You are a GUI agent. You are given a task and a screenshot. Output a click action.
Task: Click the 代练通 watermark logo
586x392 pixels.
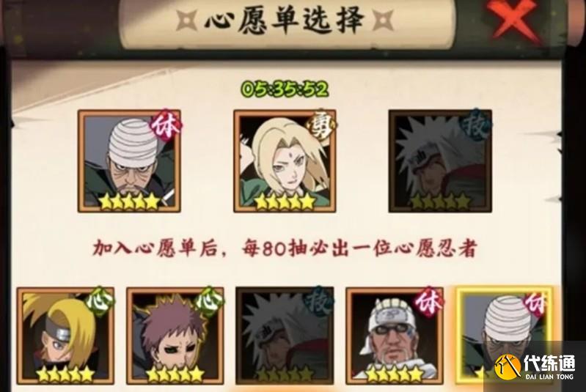tap(535, 366)
